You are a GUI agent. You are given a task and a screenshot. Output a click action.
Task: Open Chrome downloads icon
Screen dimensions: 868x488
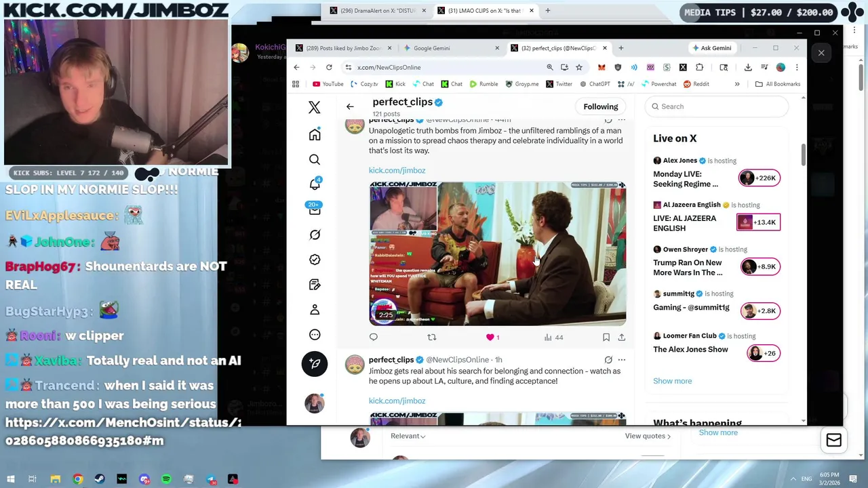click(748, 67)
